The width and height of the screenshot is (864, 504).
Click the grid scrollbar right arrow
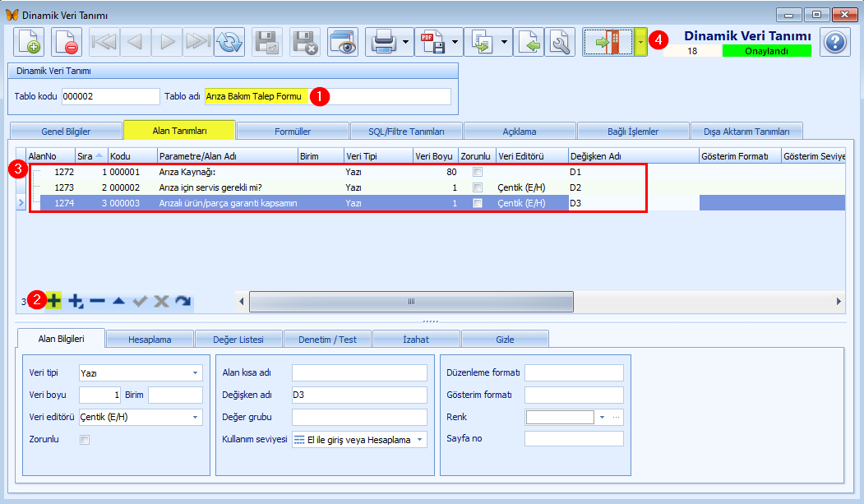point(838,301)
